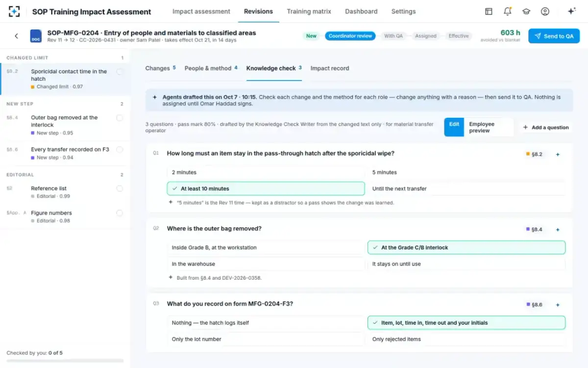588x368 pixels.
Task: Click the §8.2 section tag on Q1
Action: (534, 154)
